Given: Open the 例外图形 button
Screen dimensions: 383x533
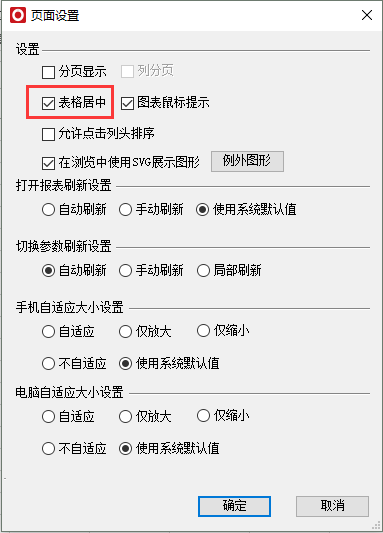Looking at the screenshot, I should click(x=247, y=161).
